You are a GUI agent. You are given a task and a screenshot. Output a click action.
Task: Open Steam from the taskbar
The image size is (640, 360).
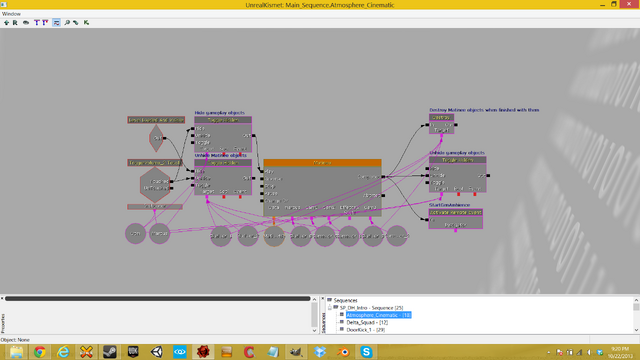click(109, 352)
